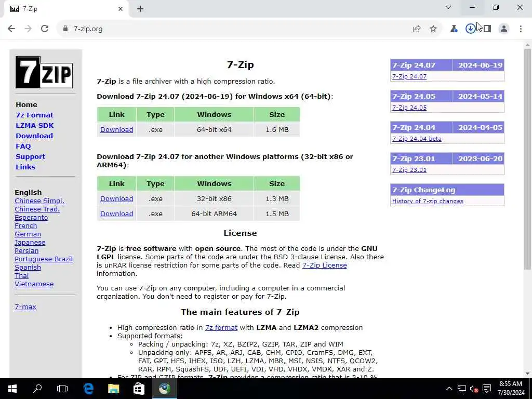Bookmark this page with the star icon

click(x=433, y=29)
